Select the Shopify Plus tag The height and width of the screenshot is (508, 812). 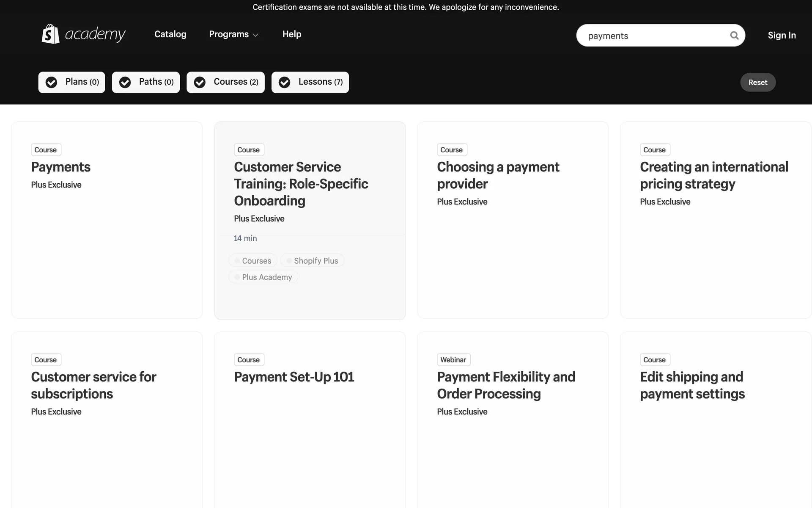312,261
